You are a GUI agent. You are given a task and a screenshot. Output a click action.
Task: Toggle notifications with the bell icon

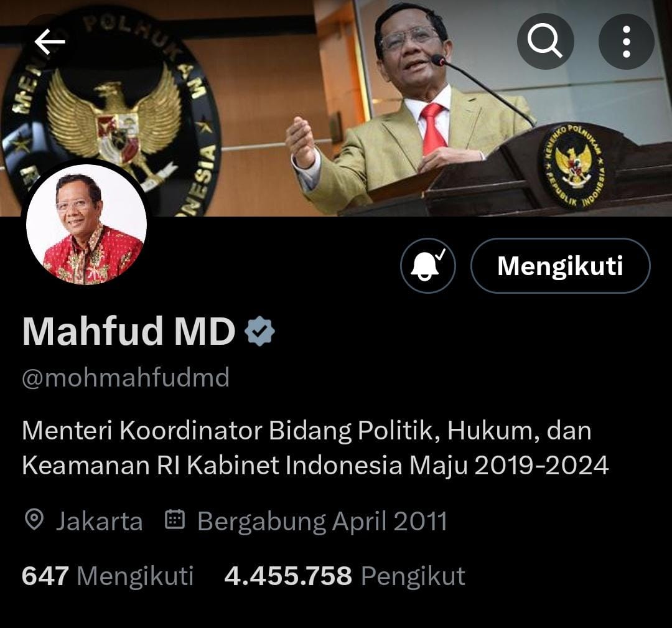pos(427,266)
